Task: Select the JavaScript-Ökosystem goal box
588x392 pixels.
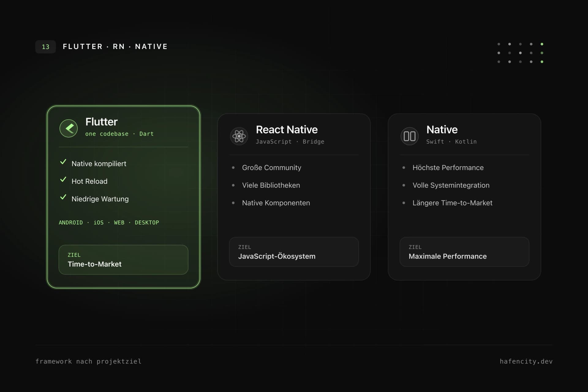Action: tap(294, 252)
